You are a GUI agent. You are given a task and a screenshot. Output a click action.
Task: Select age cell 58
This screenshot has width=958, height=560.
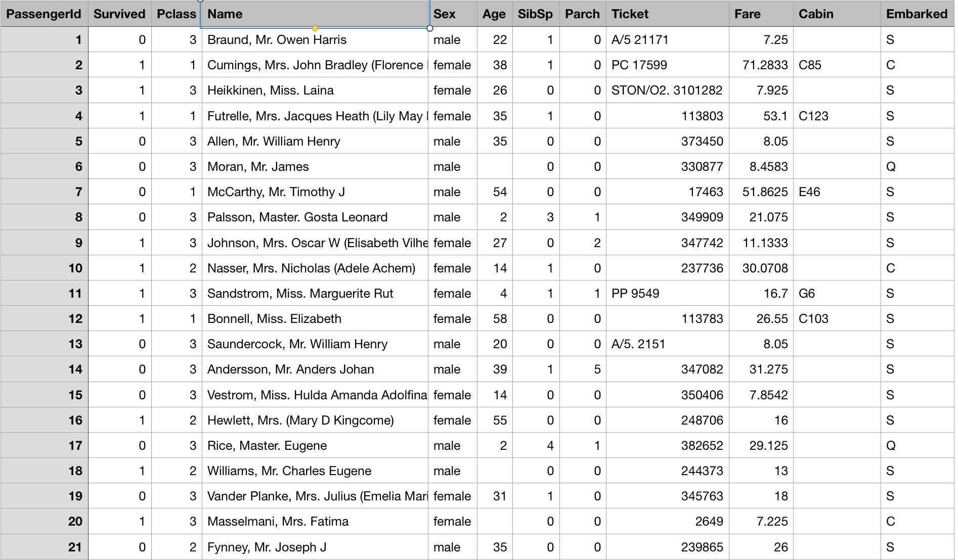point(495,318)
